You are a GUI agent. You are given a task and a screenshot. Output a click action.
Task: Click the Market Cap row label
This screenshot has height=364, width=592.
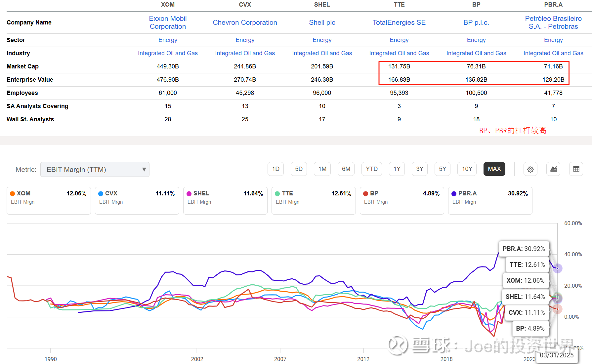[x=22, y=66]
